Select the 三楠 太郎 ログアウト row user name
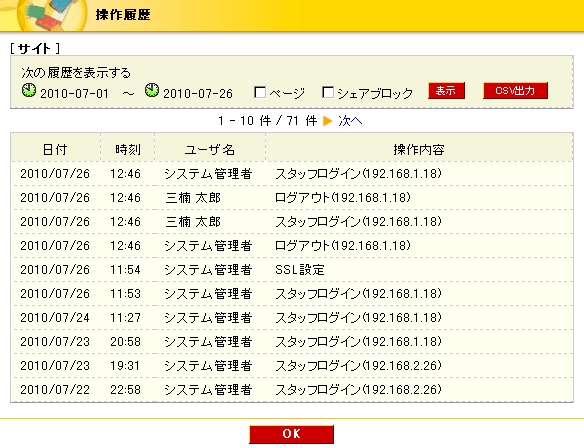Viewport: 584px width, 448px height. tap(193, 198)
